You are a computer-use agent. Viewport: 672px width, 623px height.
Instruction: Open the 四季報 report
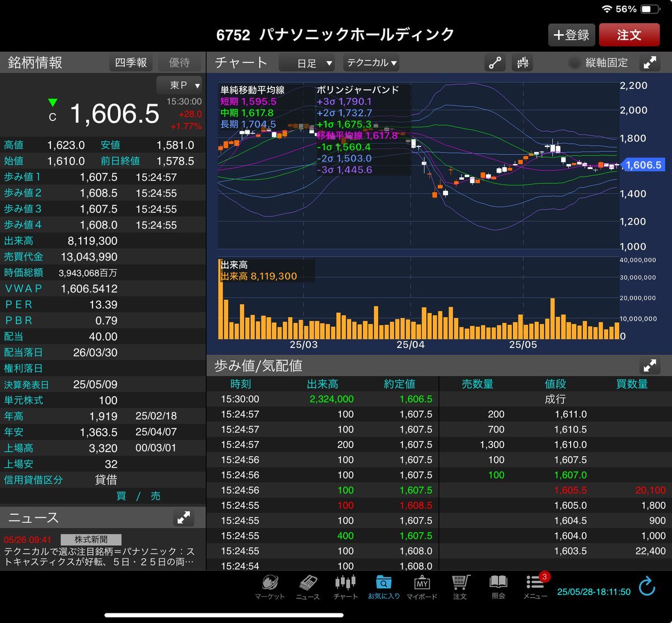pos(131,63)
